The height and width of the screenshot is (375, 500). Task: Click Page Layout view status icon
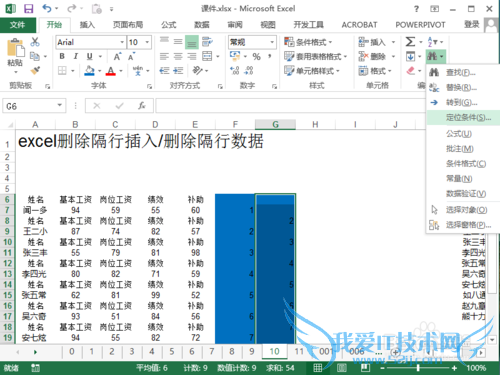(341, 368)
